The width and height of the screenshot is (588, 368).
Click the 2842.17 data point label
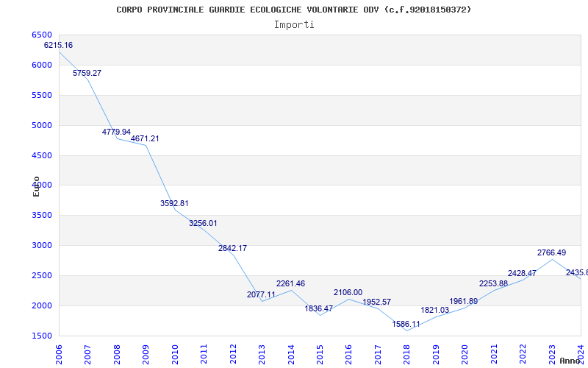click(x=232, y=248)
